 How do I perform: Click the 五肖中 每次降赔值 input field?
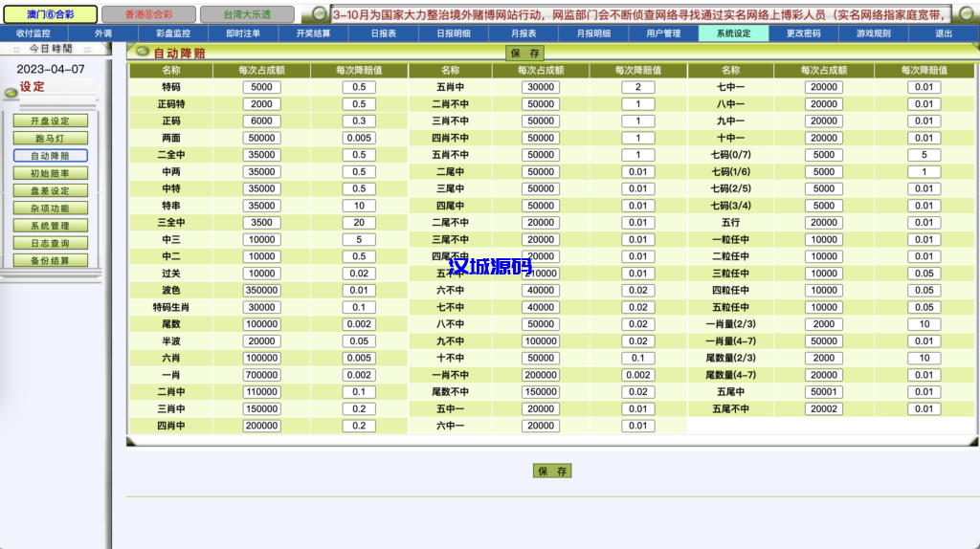point(637,87)
